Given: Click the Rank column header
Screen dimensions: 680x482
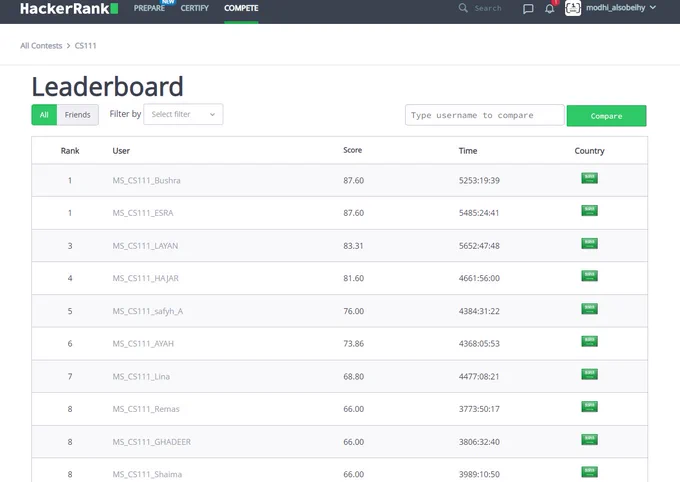Looking at the screenshot, I should coord(70,151).
